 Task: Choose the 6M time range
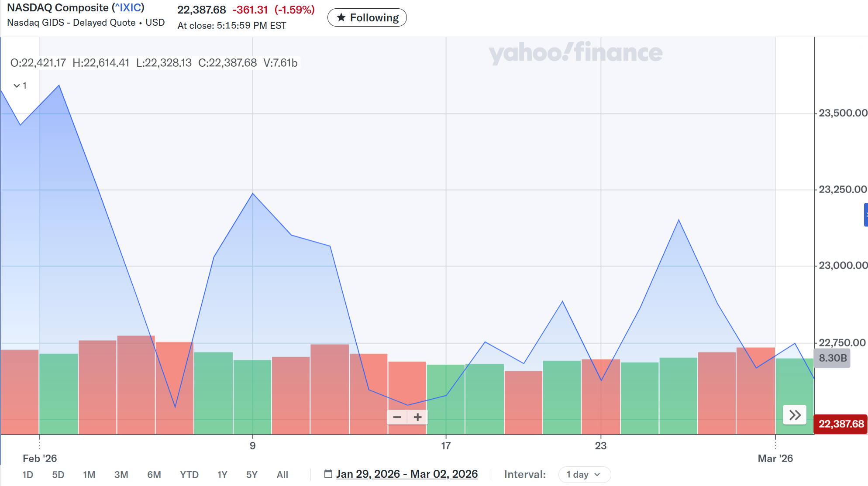tap(154, 475)
